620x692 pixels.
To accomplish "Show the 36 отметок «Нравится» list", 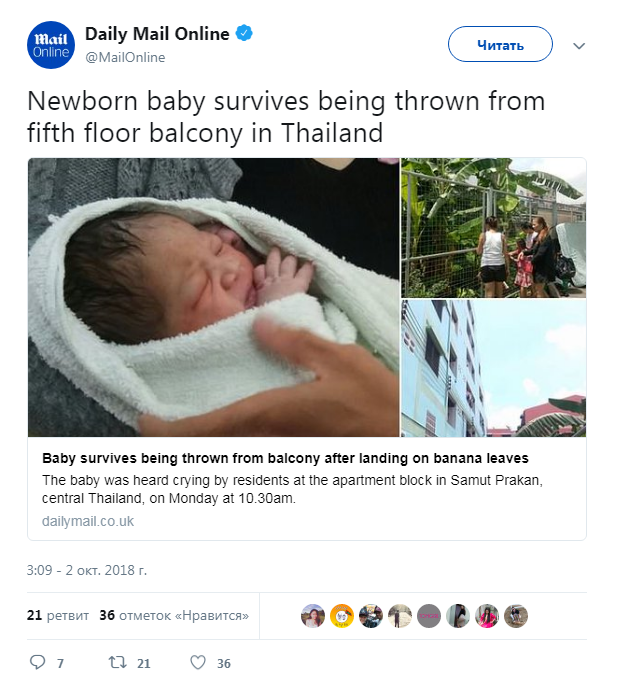I will click(174, 615).
